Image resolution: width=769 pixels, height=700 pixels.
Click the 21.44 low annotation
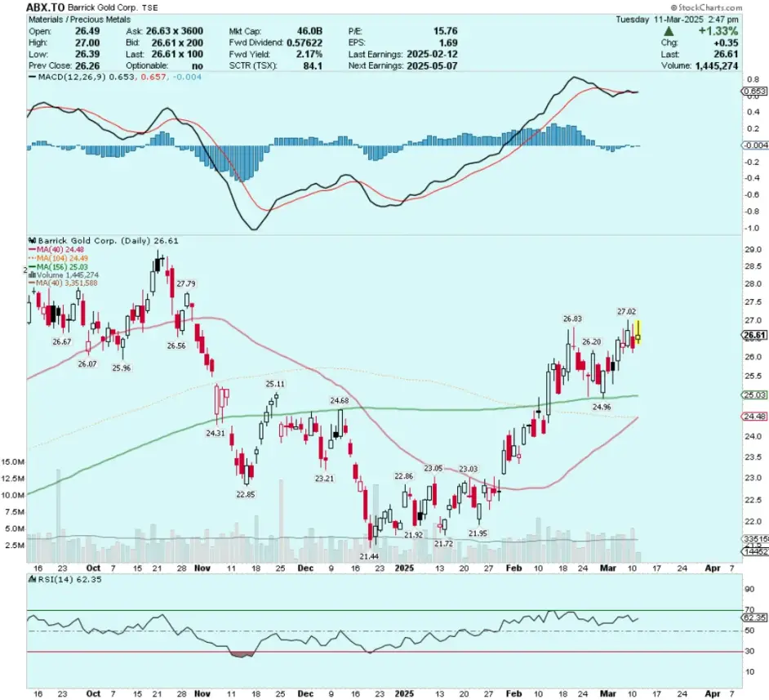tap(369, 556)
